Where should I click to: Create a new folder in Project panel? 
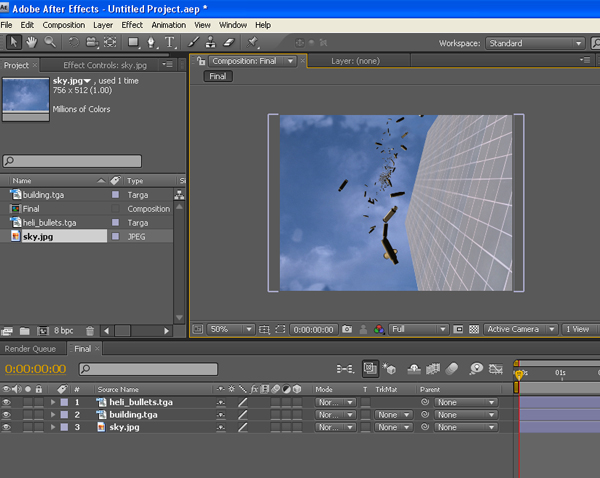click(x=24, y=331)
